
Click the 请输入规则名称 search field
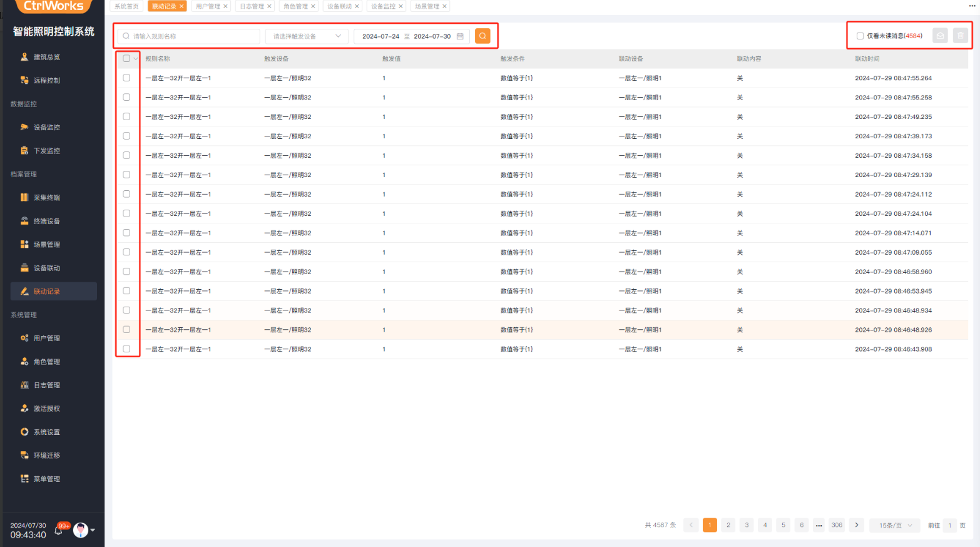[x=191, y=36]
